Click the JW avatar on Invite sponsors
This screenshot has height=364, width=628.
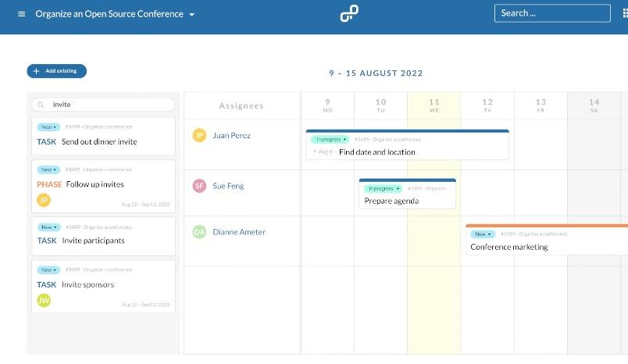tap(44, 300)
